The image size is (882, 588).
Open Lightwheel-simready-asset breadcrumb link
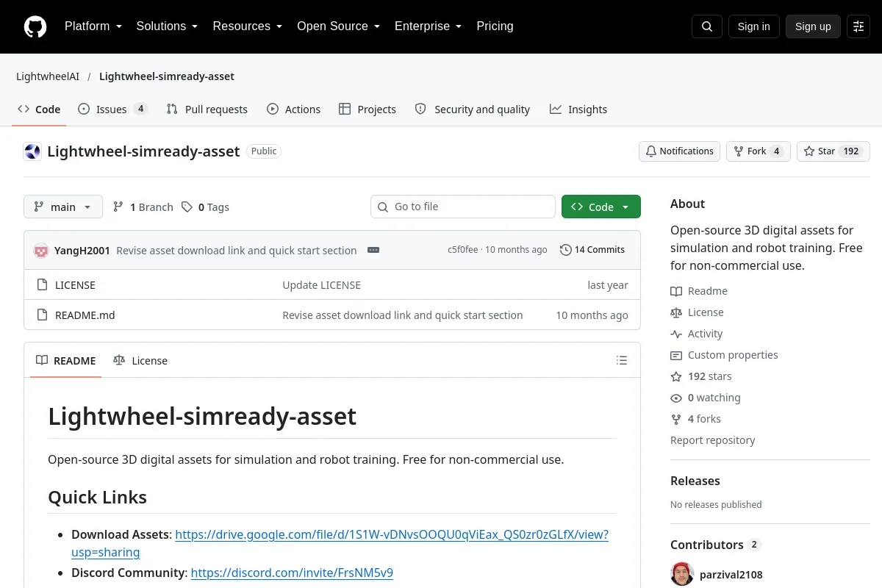[167, 76]
